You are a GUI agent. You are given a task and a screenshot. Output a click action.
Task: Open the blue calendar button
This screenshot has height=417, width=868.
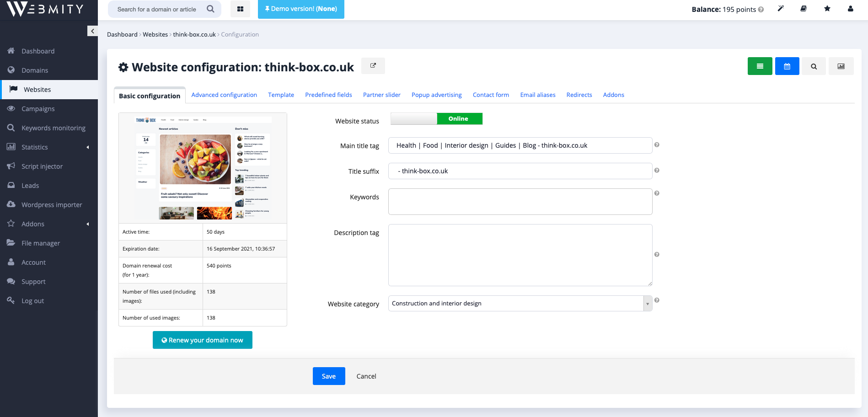787,66
